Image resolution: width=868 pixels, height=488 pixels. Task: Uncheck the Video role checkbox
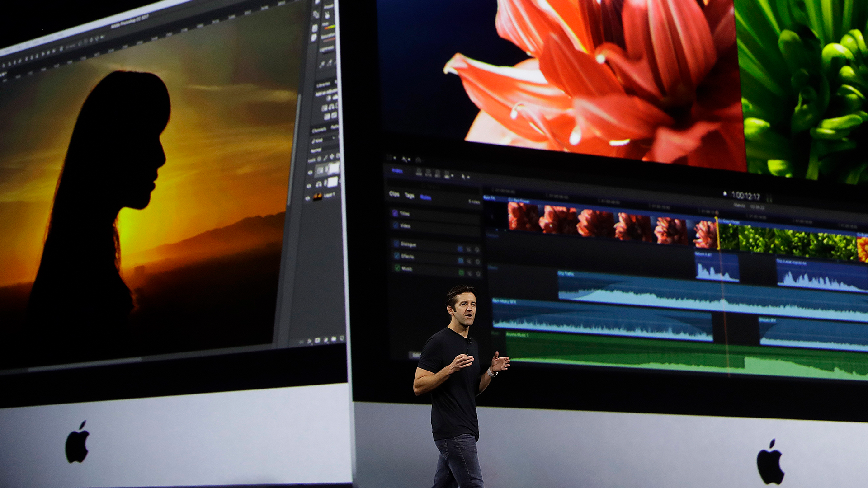(396, 225)
